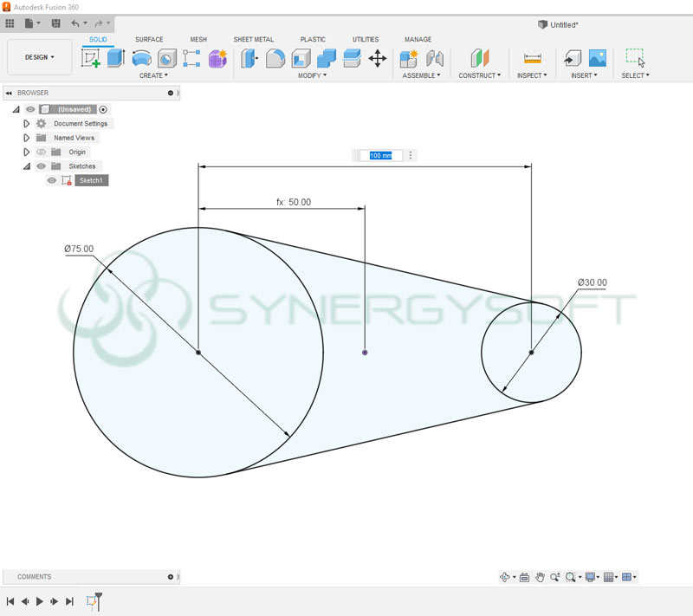Select the Fillet tool in the Modify panel

tap(273, 59)
